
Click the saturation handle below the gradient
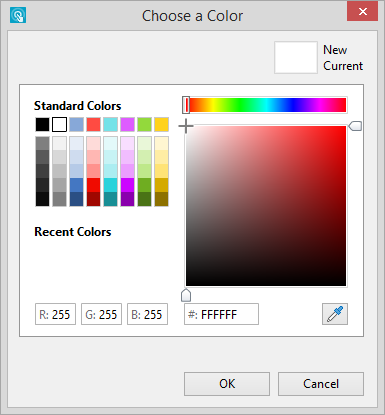(x=186, y=295)
